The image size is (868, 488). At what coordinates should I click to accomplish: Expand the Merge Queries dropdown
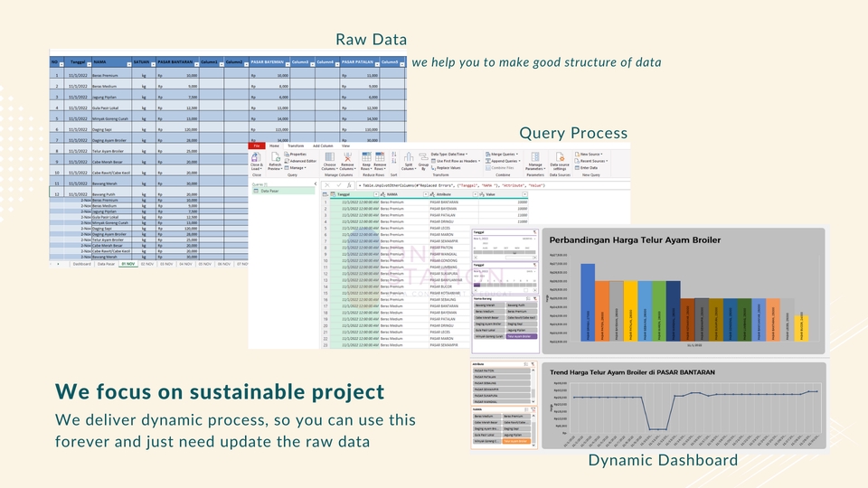(517, 155)
